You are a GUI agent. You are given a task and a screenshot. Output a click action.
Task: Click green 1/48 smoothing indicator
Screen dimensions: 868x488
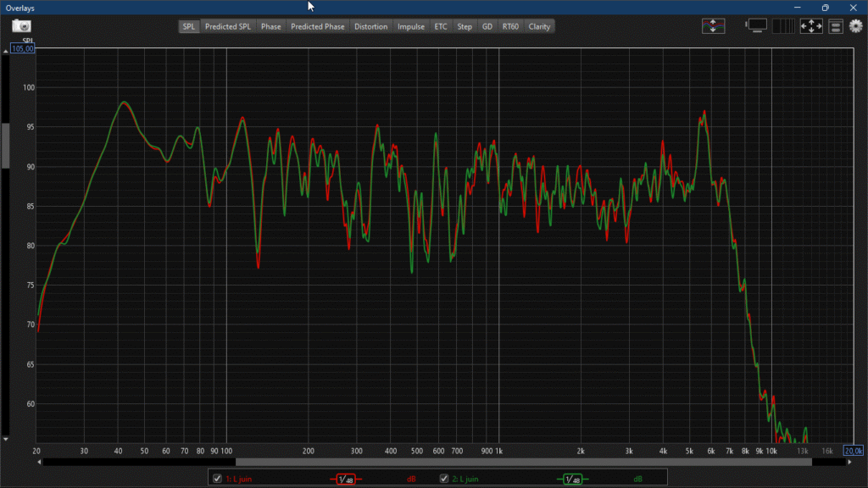point(573,480)
